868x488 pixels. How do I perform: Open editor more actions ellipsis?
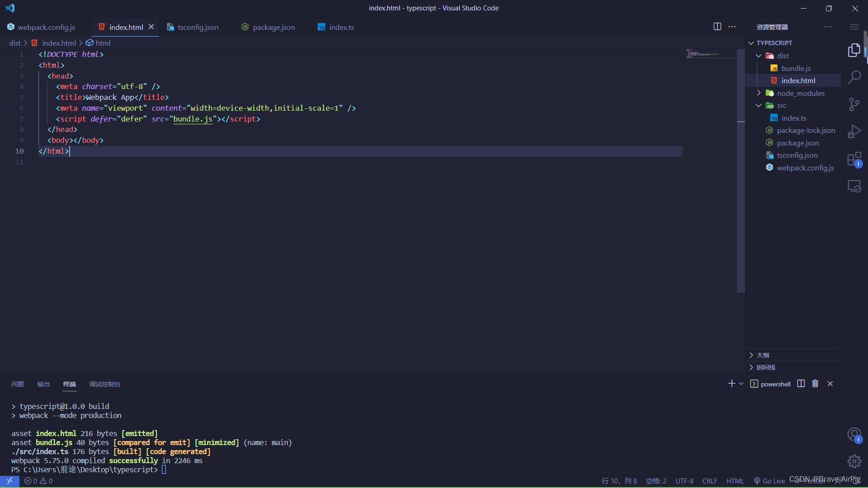[732, 27]
